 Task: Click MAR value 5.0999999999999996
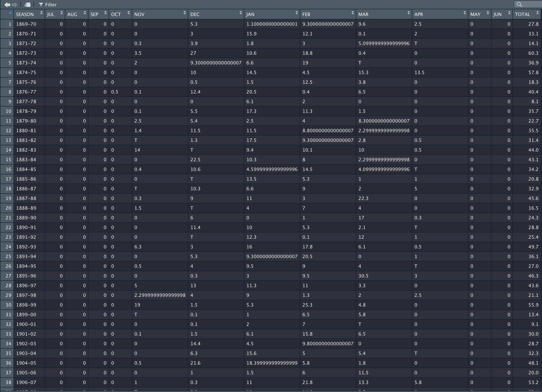(x=384, y=44)
